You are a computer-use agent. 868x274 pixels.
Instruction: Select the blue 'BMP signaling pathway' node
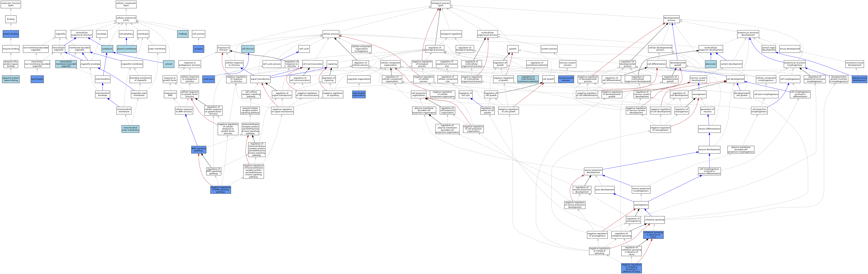click(198, 150)
